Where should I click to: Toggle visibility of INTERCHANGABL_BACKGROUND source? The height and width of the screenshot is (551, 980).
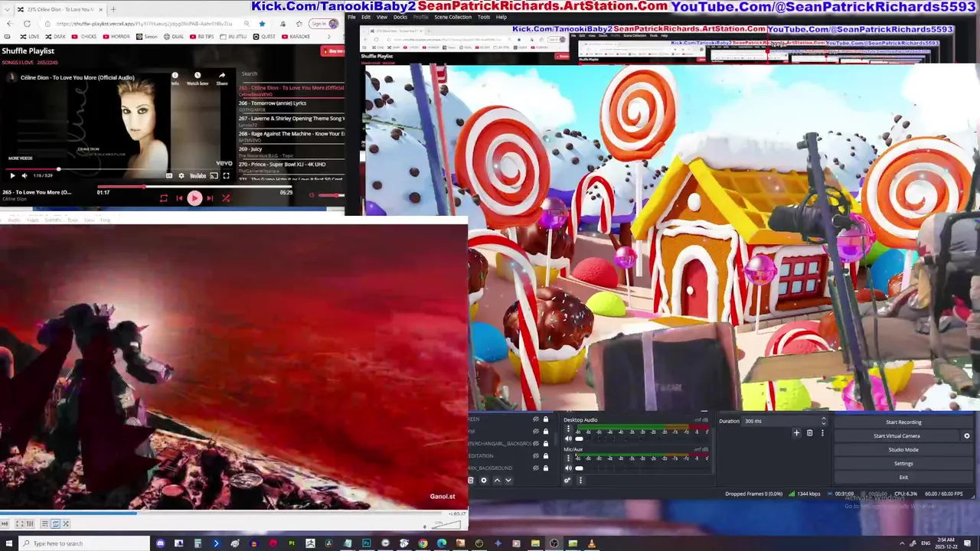click(536, 444)
